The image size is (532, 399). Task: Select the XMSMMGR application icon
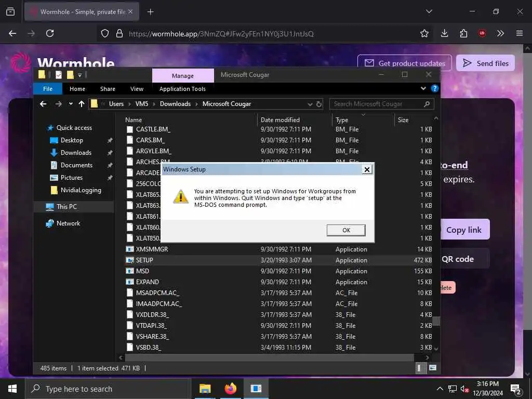(129, 249)
